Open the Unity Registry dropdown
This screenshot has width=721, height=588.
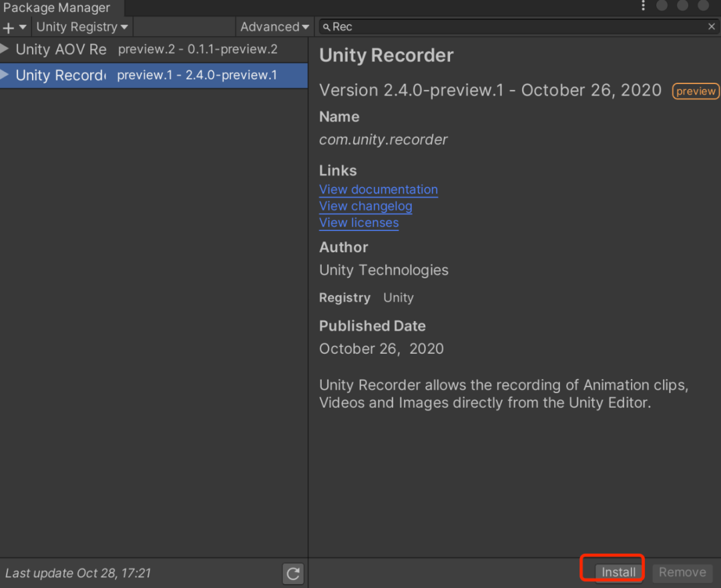pyautogui.click(x=81, y=27)
